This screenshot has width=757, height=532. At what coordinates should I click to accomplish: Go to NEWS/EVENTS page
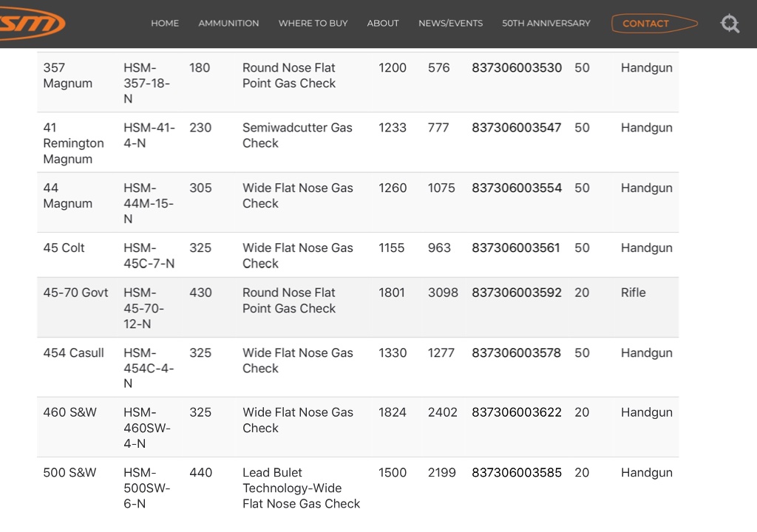(450, 23)
